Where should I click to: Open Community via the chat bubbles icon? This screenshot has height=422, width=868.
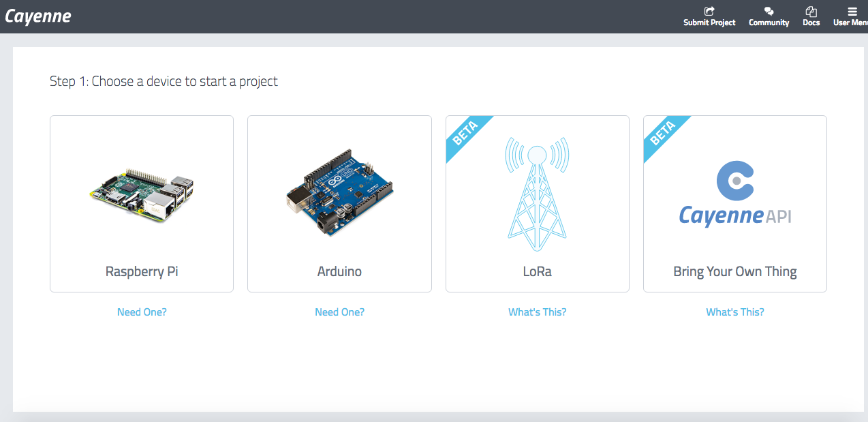tap(769, 11)
